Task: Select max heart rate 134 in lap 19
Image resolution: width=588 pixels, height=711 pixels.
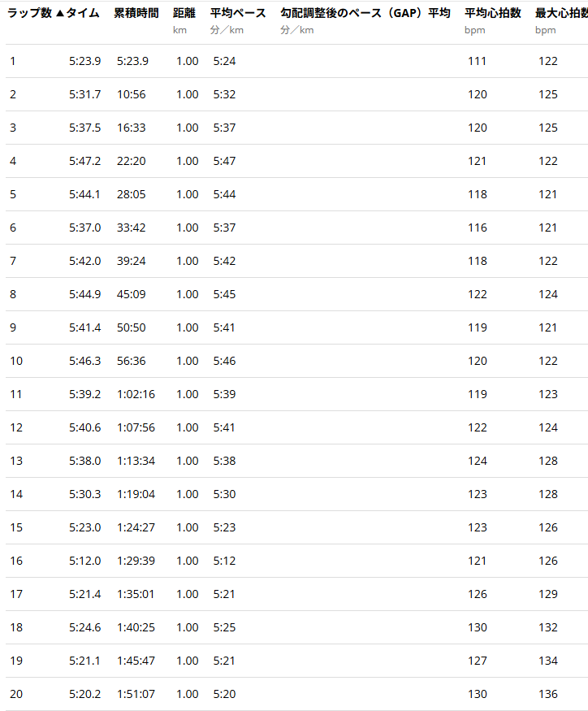Action: point(548,661)
